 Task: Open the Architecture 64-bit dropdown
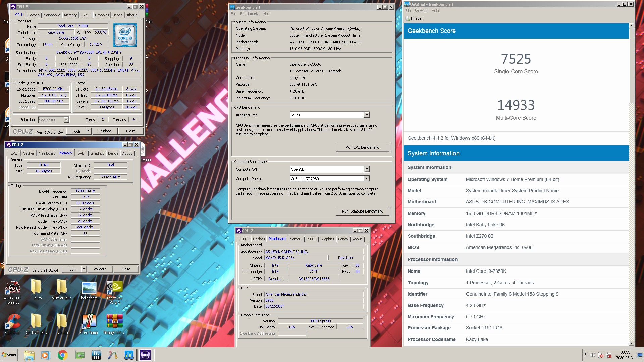click(367, 115)
